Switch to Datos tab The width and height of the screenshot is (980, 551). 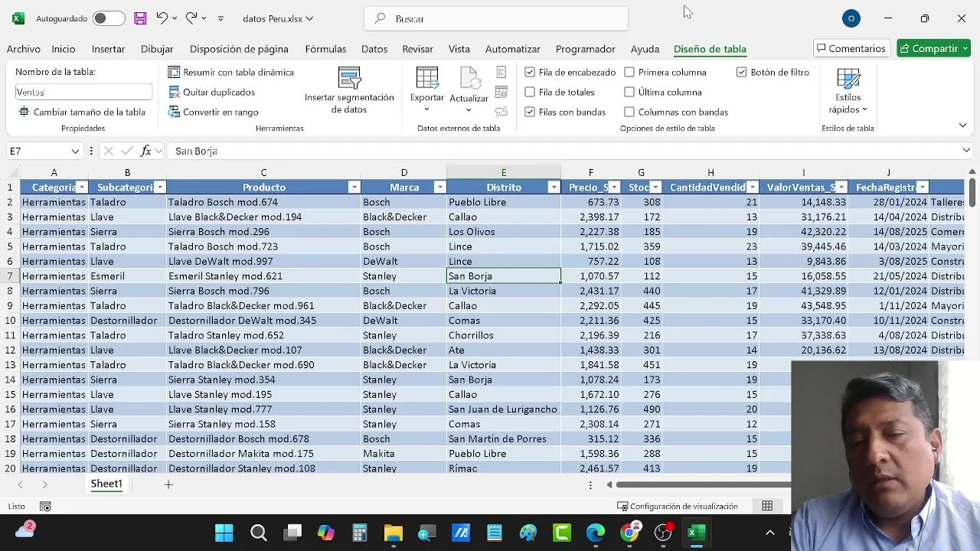tap(374, 49)
